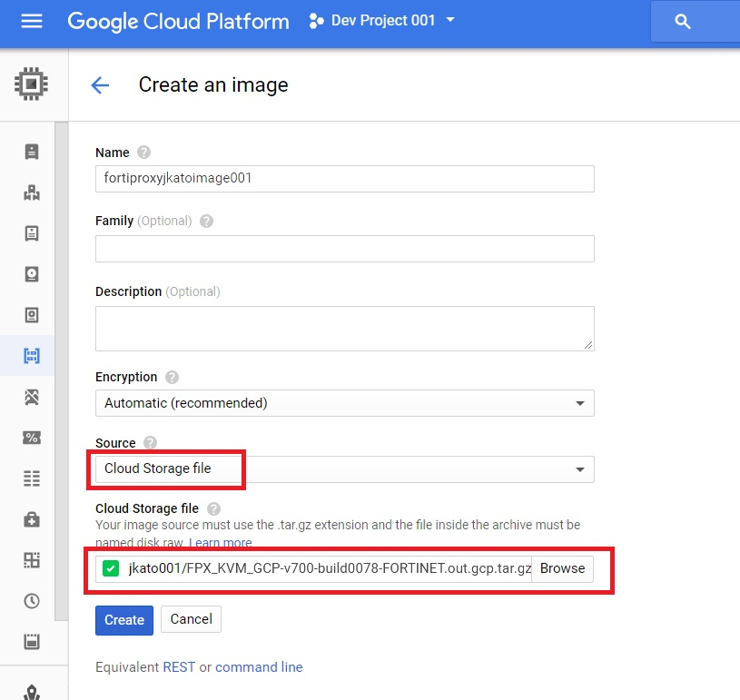
Task: Open the Disks section in sidebar
Action: [x=32, y=274]
